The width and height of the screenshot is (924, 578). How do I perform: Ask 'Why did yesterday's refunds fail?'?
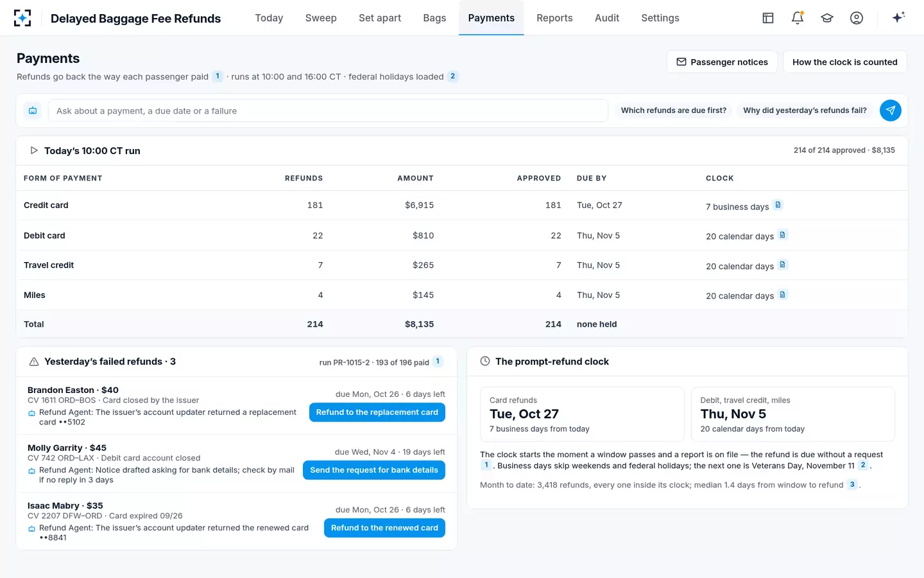805,110
